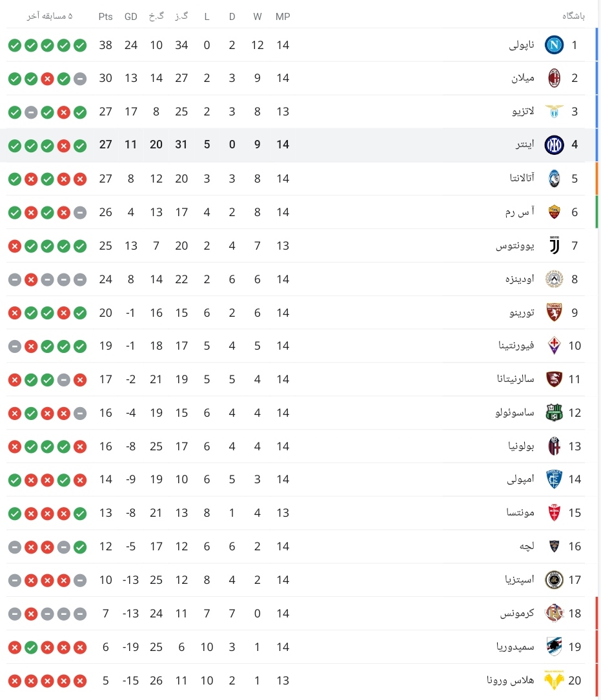The width and height of the screenshot is (601, 700).
Task: Click the Sassuolo green crest
Action: 554,412
